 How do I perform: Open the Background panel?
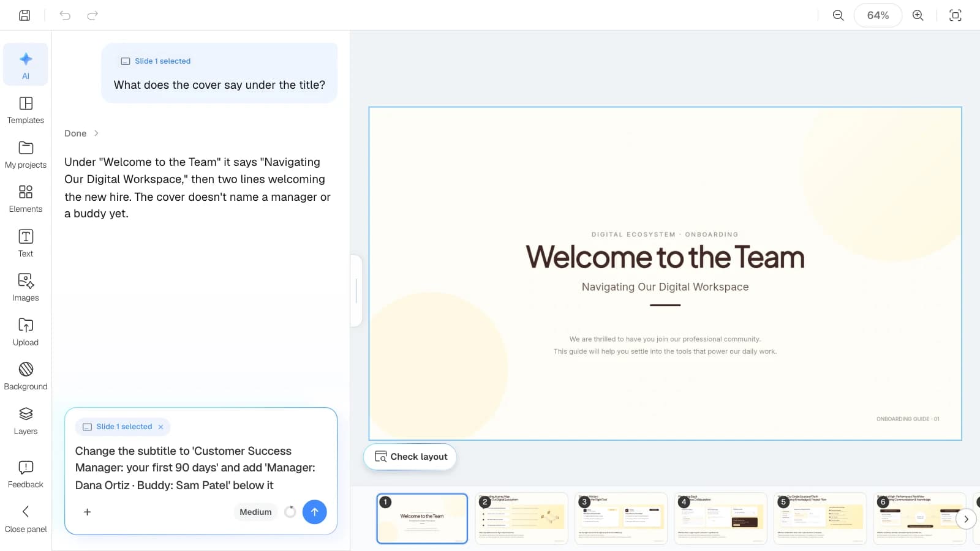coord(26,377)
